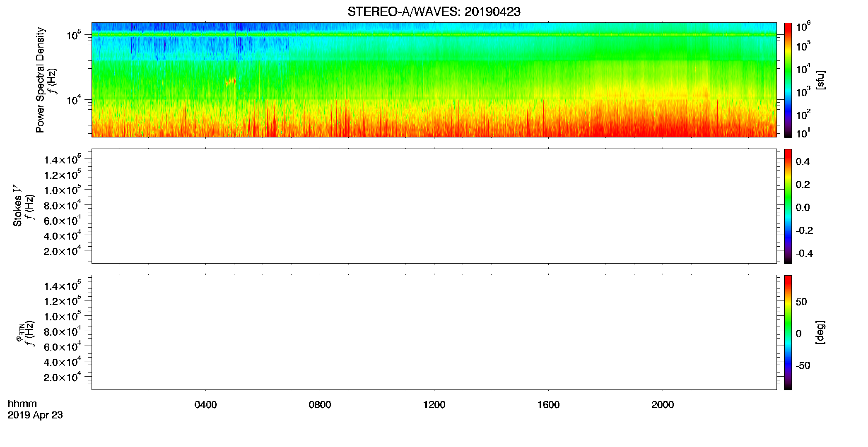868x447 pixels.
Task: Click the sfu rainbow color bar
Action: click(788, 80)
